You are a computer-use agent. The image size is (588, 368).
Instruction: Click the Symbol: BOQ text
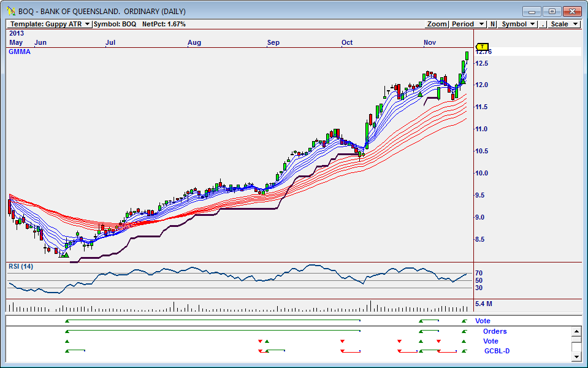(115, 24)
